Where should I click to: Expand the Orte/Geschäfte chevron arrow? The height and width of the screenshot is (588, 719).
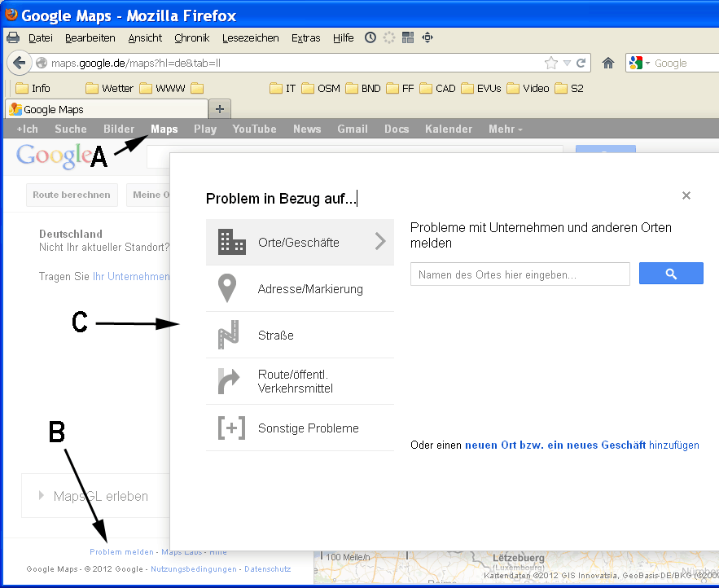[x=380, y=241]
